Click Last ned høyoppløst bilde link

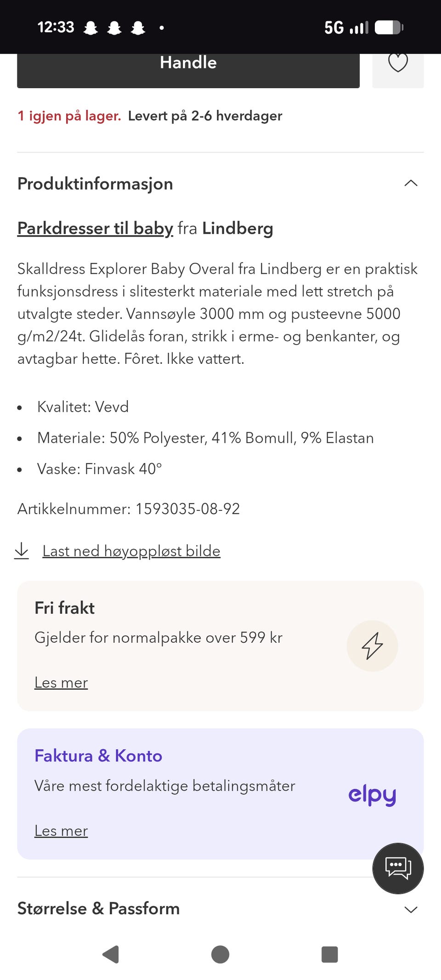tap(131, 551)
